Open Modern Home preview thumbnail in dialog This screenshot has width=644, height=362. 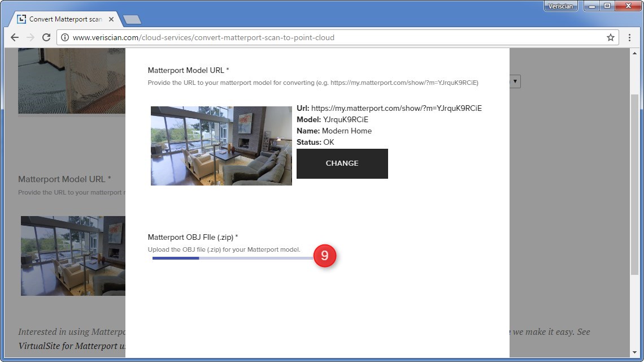click(221, 145)
